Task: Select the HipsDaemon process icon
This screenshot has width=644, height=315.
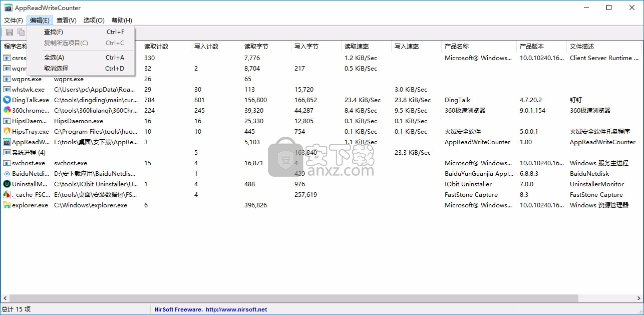Action: coord(7,121)
